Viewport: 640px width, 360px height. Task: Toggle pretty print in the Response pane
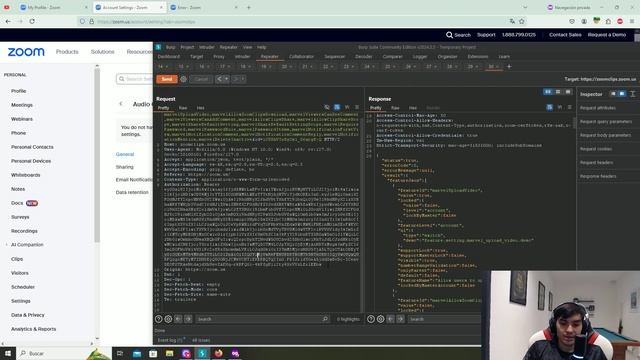click(549, 107)
